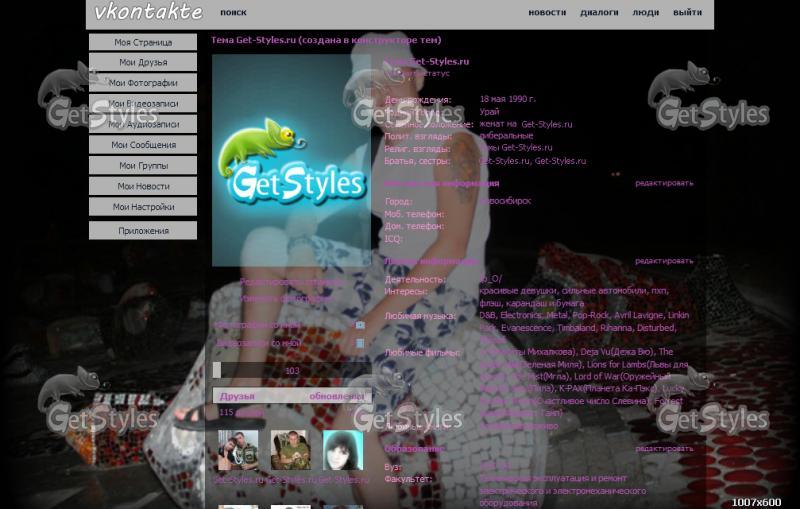Click the Деятельность label
Image resolution: width=800 pixels, height=509 pixels.
[x=415, y=279]
